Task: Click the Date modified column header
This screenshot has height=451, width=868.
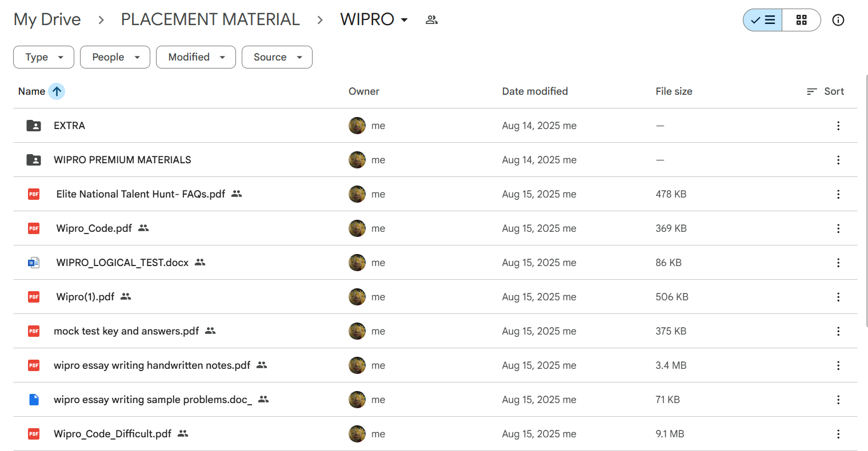Action: click(x=535, y=91)
